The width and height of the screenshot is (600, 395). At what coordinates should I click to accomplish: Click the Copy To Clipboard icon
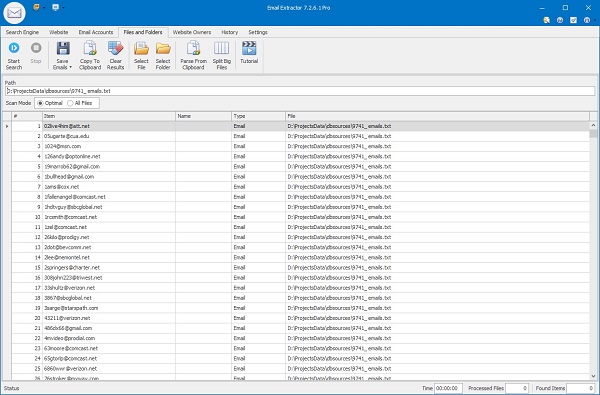[x=90, y=48]
